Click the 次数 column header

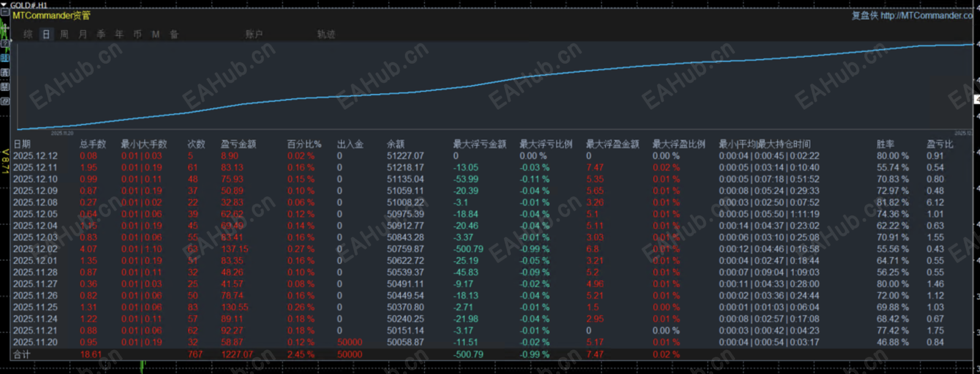(196, 144)
